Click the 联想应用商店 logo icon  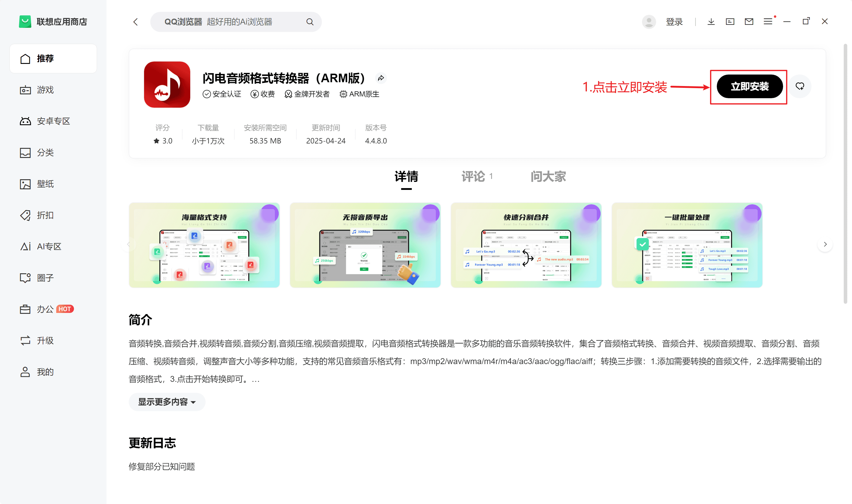(25, 22)
